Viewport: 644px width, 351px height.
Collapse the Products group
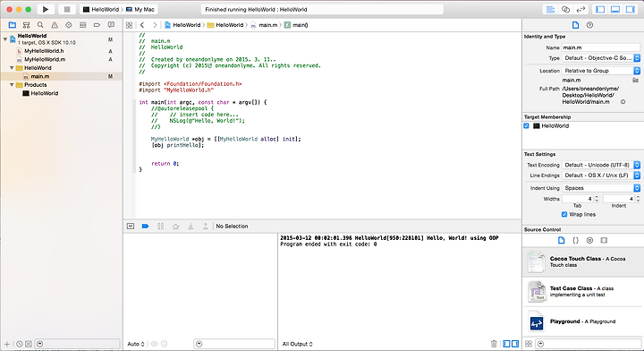[x=12, y=85]
